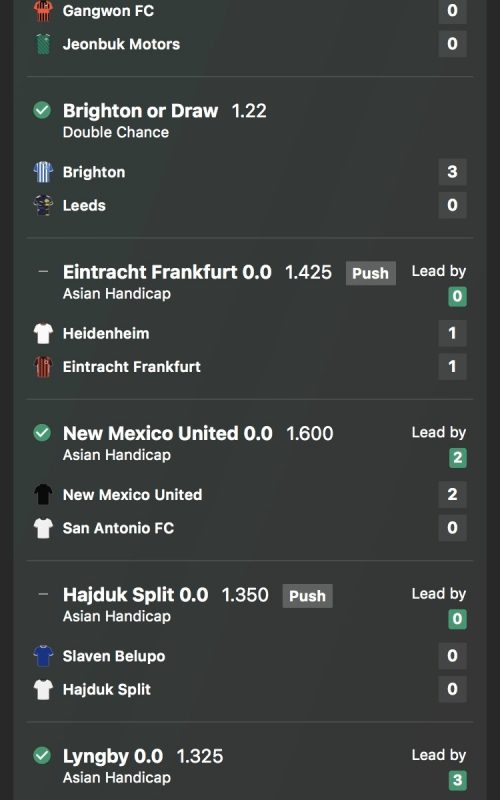This screenshot has height=800, width=500.
Task: Select the Heidenheim white shirt icon
Action: [x=43, y=334]
